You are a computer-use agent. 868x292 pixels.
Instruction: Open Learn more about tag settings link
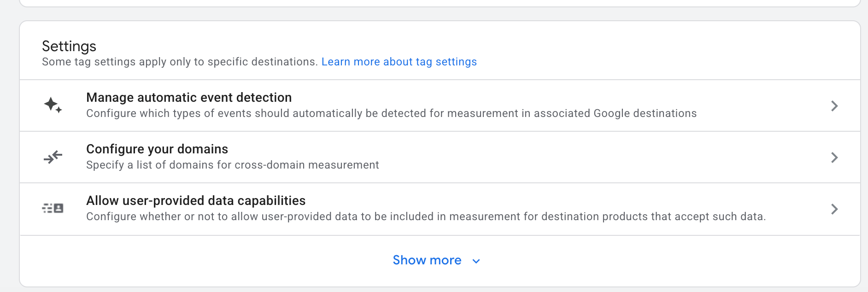pyautogui.click(x=399, y=62)
